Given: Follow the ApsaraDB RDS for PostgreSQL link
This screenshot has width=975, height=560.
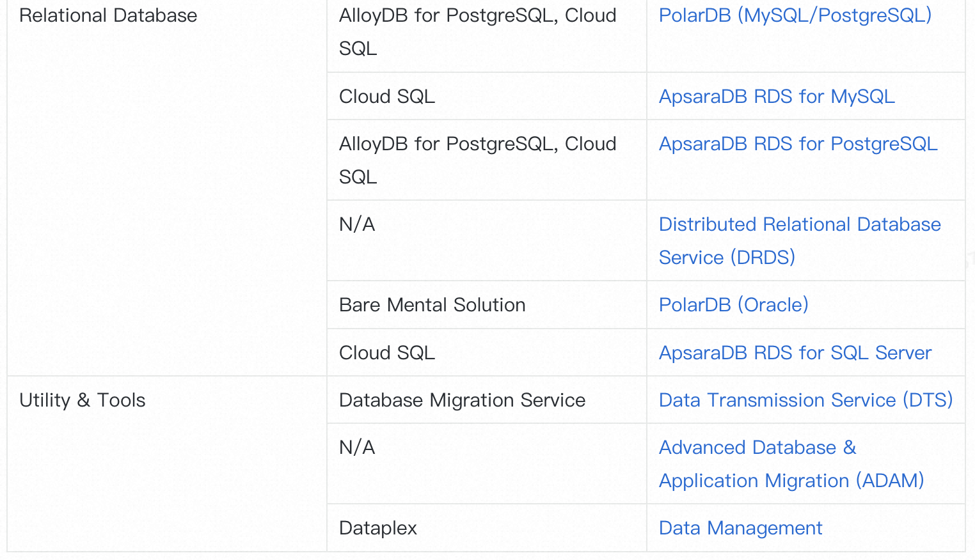Looking at the screenshot, I should click(x=798, y=144).
